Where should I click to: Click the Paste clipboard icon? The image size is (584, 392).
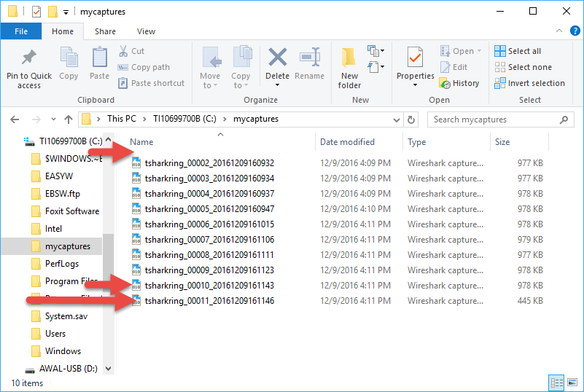[x=99, y=58]
